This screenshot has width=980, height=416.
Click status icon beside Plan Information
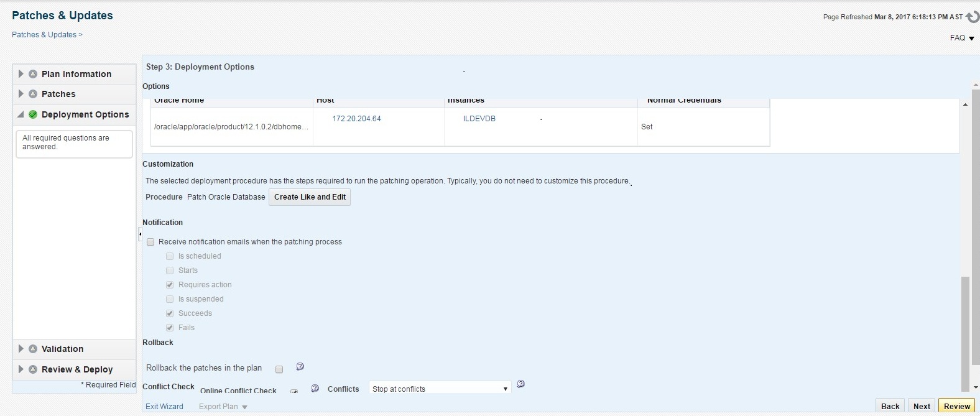click(x=33, y=74)
